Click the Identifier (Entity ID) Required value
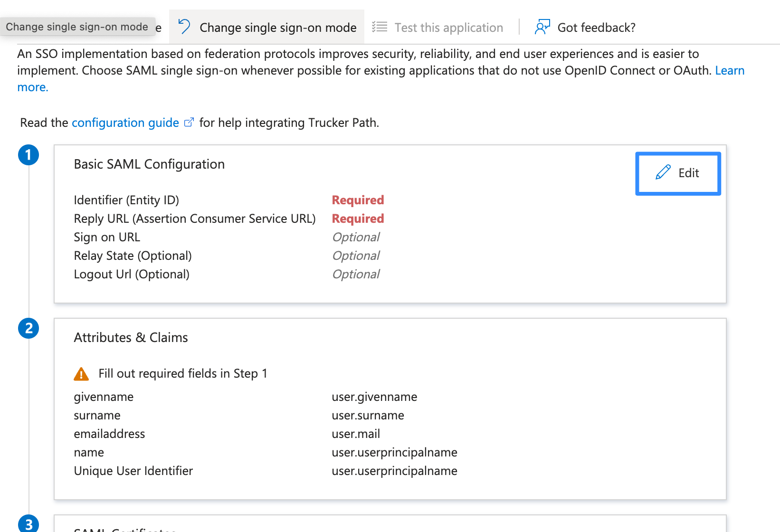780x532 pixels. [x=358, y=200]
